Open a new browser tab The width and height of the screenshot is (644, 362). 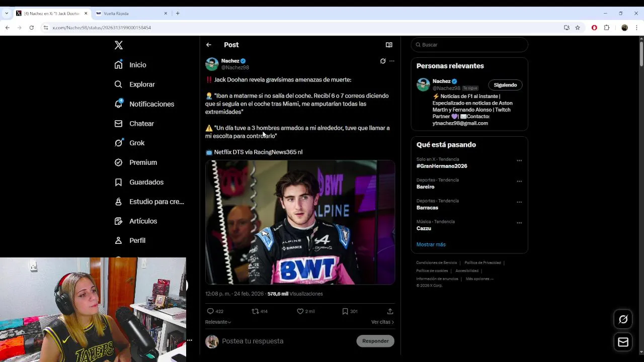point(178,14)
